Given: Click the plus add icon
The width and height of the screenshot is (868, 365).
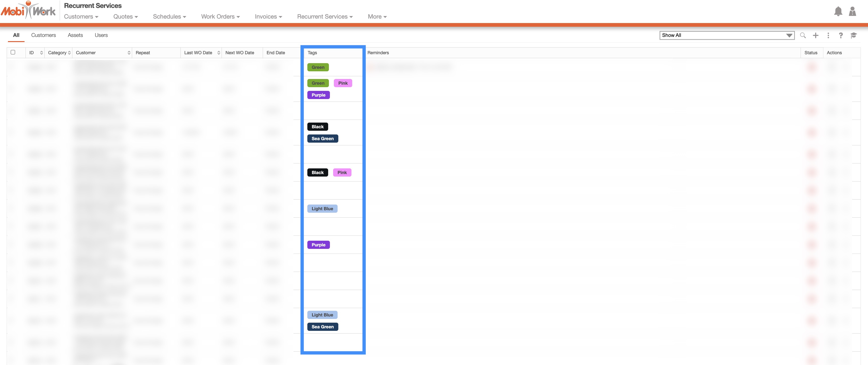Looking at the screenshot, I should (x=815, y=35).
